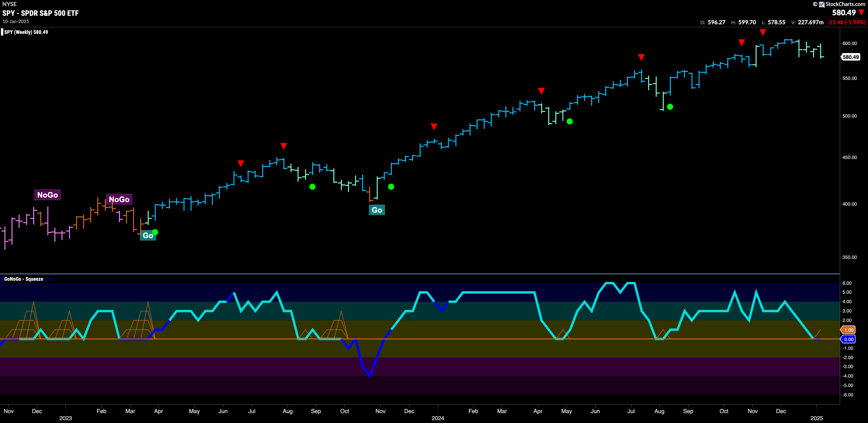Click the NYSE exchange label
The image size is (868, 423).
(x=9, y=4)
